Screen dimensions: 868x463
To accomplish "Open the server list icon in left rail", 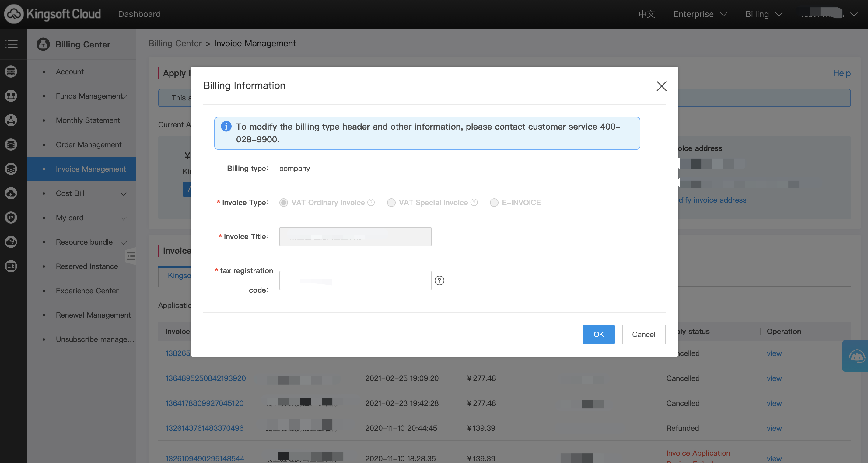I will (x=11, y=71).
